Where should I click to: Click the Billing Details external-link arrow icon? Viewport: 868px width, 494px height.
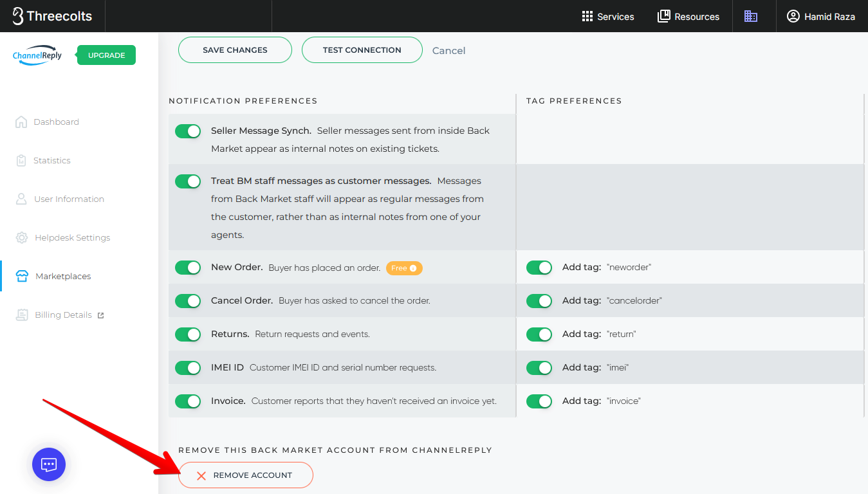tap(101, 315)
